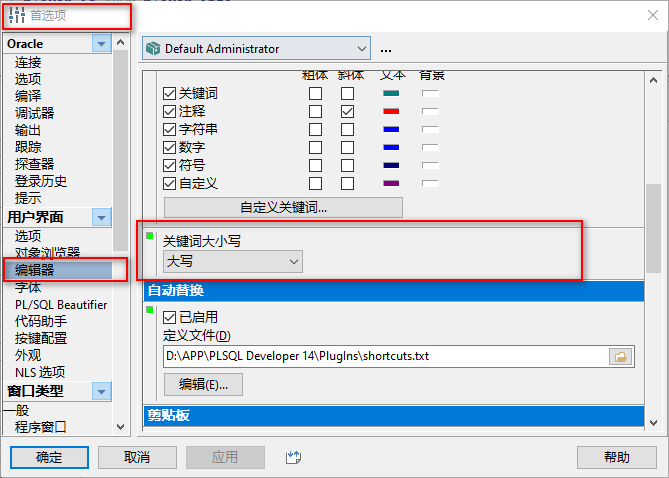Open NLS 选项 preferences
This screenshot has width=669, height=478.
40,372
